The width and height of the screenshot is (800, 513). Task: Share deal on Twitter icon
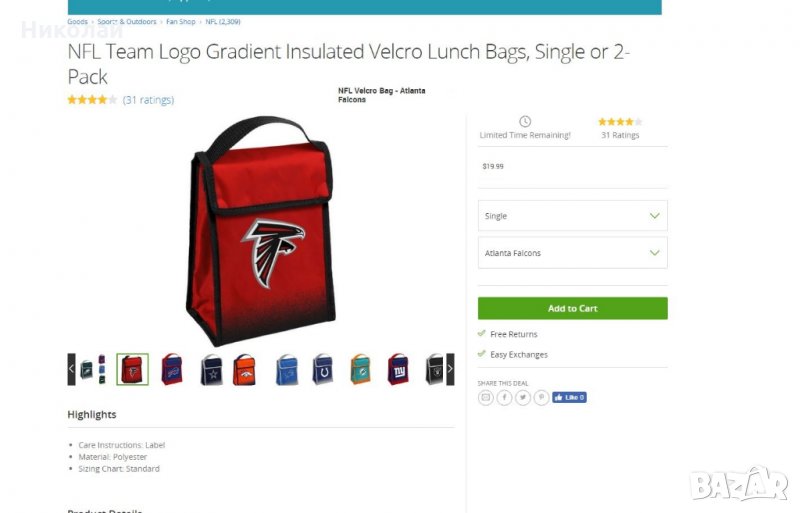pos(523,397)
